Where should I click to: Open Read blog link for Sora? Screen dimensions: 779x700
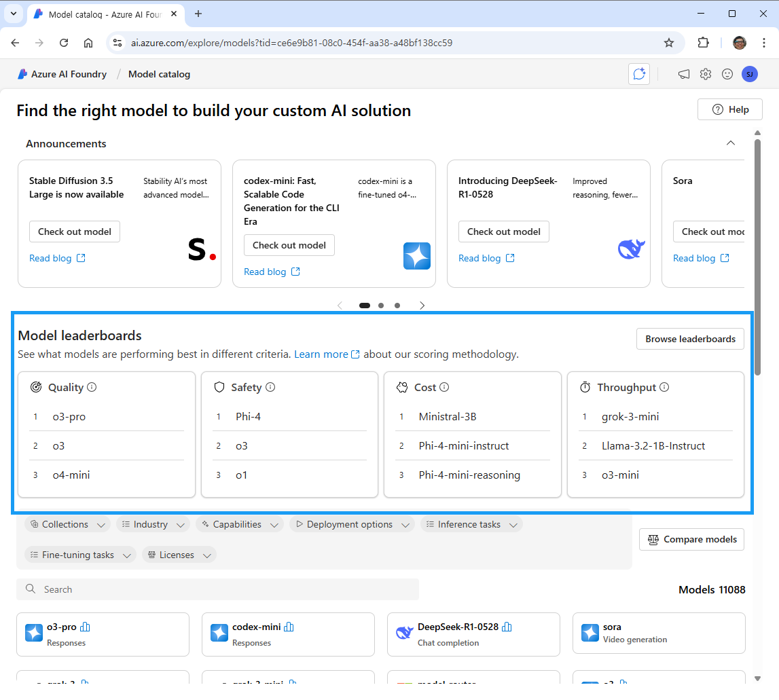click(x=701, y=258)
